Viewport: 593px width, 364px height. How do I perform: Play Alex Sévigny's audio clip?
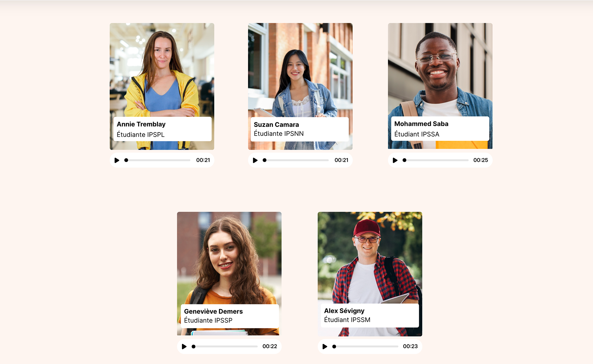(325, 346)
